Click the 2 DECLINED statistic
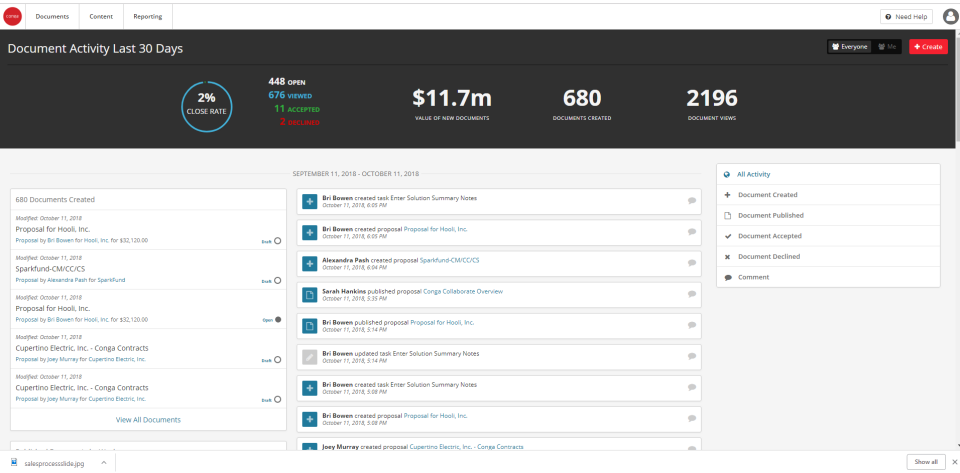The width and height of the screenshot is (960, 473). click(x=299, y=122)
